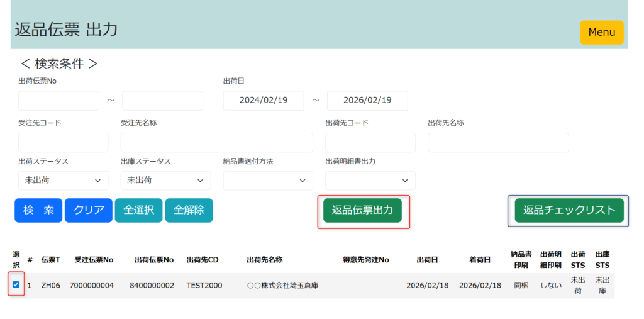The width and height of the screenshot is (644, 319).
Task: Open the 出荷明細書出力 dropdown
Action: tap(370, 181)
